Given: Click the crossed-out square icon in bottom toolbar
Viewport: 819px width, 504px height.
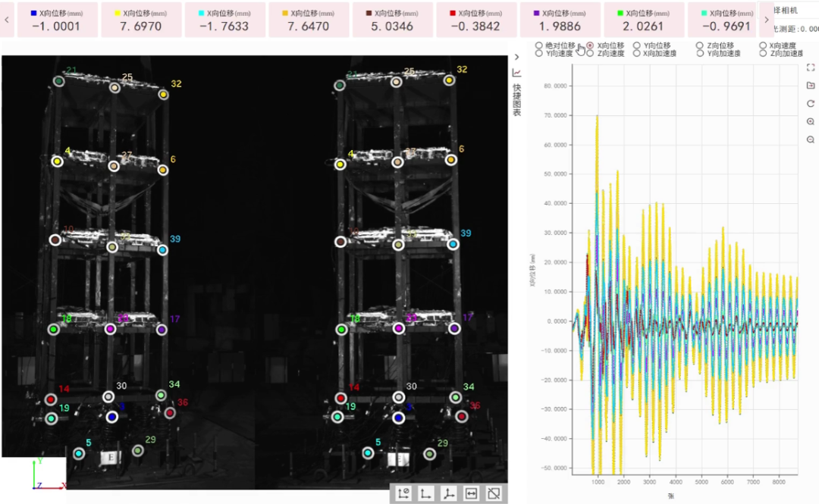Looking at the screenshot, I should click(494, 493).
